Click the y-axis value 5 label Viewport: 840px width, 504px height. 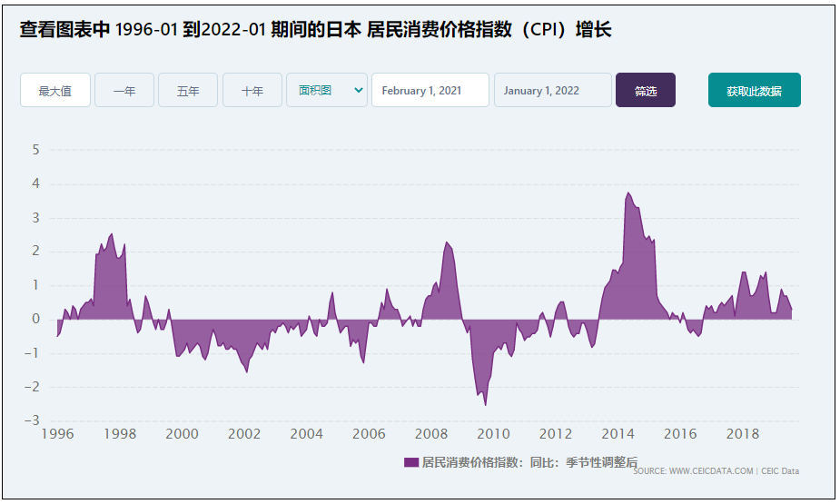tap(36, 150)
